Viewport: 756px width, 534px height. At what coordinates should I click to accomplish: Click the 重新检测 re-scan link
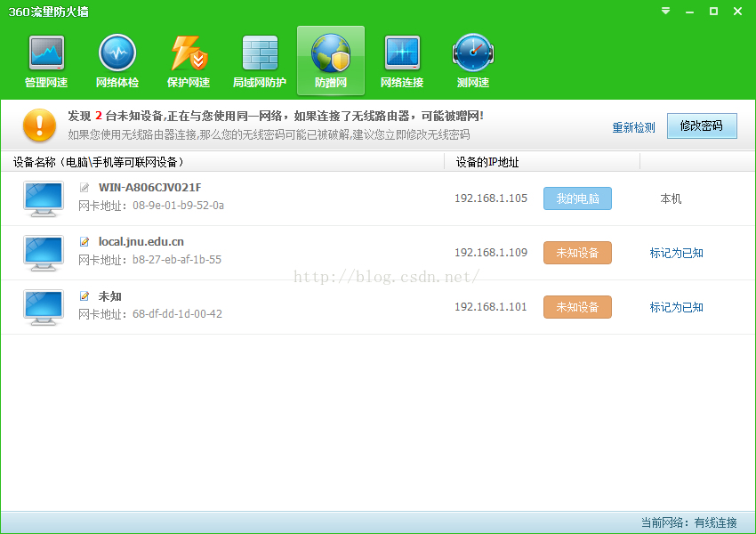point(633,127)
